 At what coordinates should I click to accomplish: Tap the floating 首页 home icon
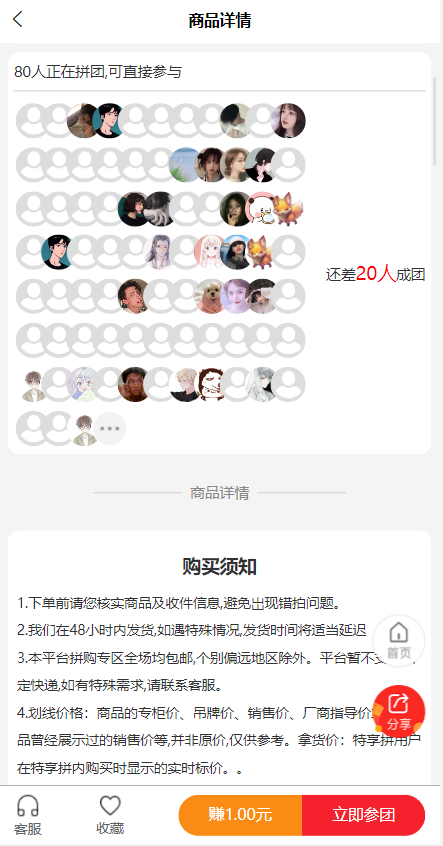[399, 640]
